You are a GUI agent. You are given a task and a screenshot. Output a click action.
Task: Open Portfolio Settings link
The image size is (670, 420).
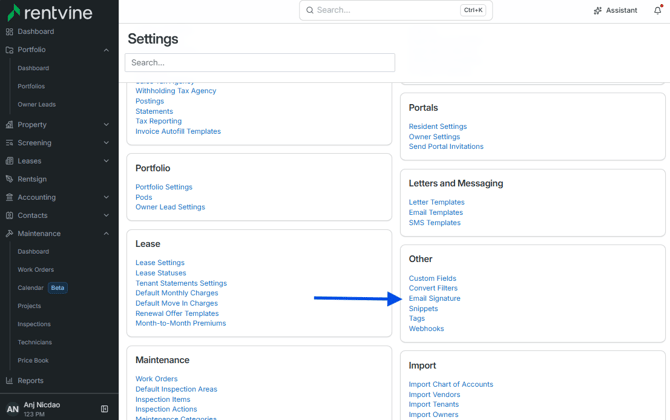164,187
